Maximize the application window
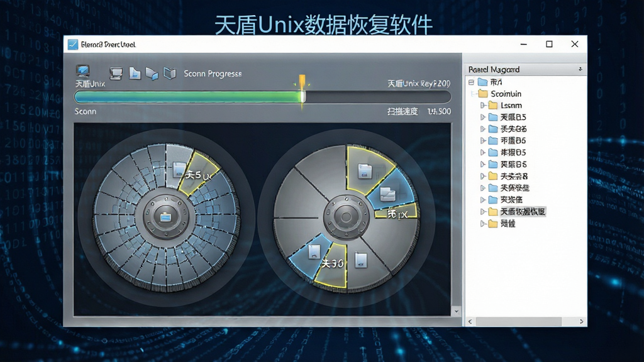 [x=549, y=44]
